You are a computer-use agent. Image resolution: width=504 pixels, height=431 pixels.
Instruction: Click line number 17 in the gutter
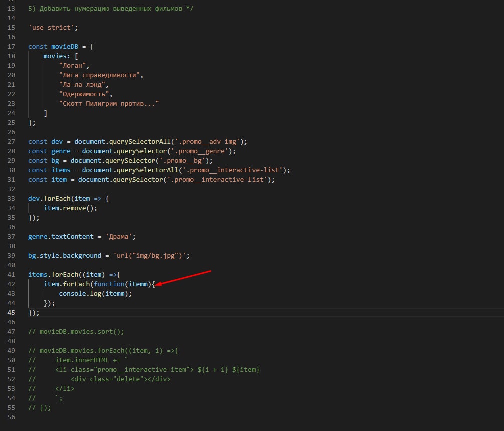pyautogui.click(x=11, y=46)
